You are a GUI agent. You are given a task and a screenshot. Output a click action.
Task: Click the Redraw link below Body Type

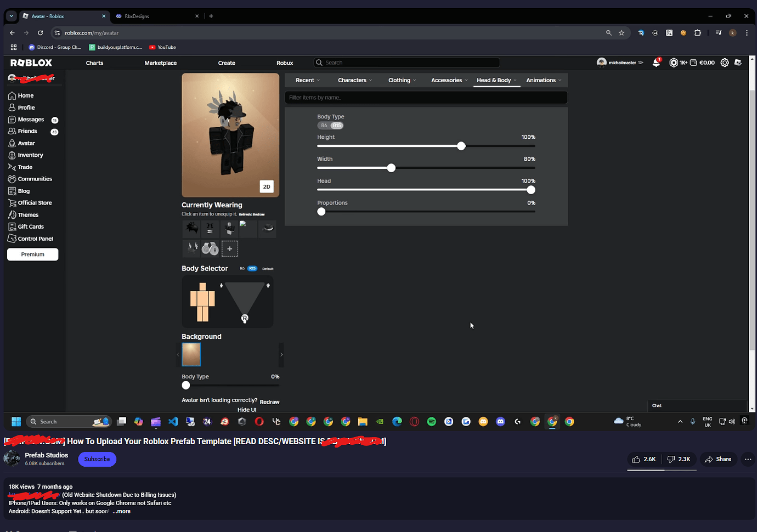coord(269,402)
